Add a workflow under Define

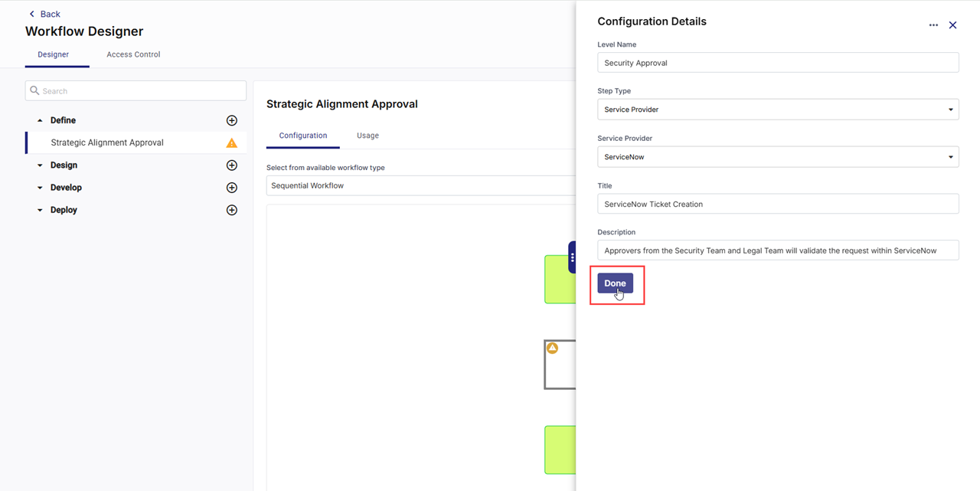click(232, 120)
